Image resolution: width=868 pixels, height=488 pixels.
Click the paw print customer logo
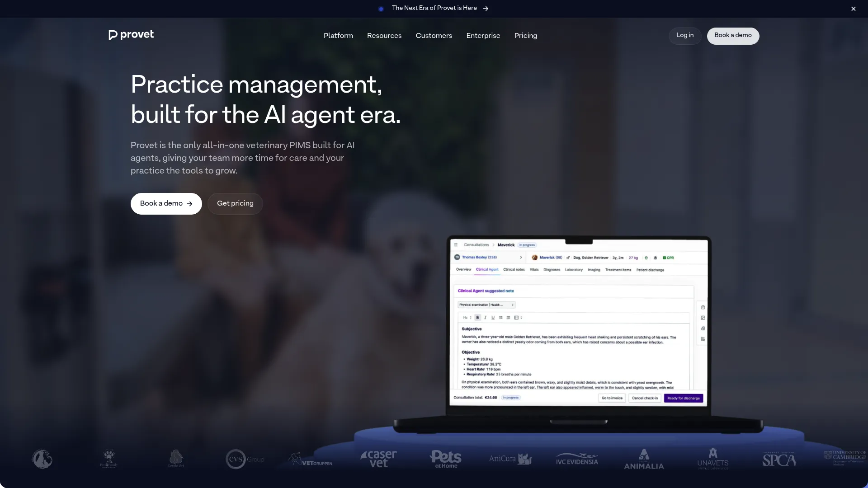(x=109, y=459)
